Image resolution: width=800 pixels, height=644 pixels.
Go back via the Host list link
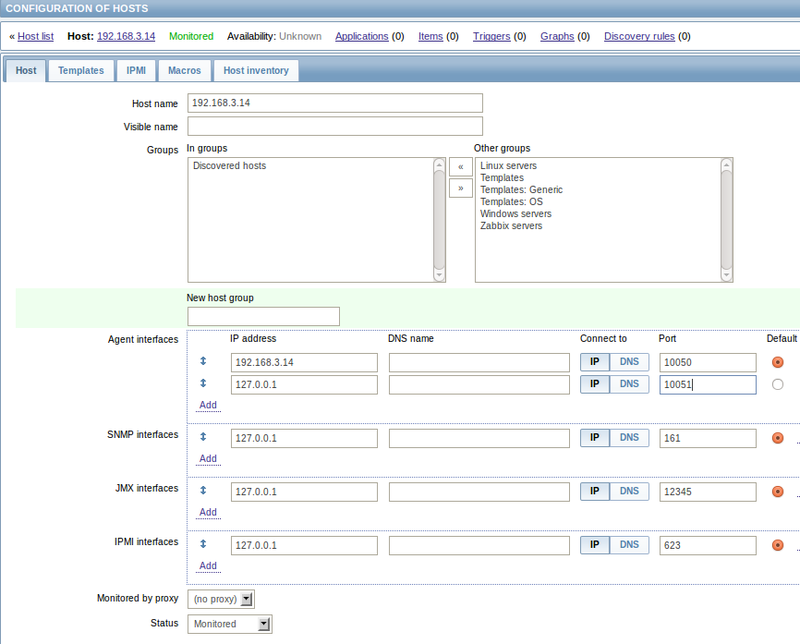[35, 36]
